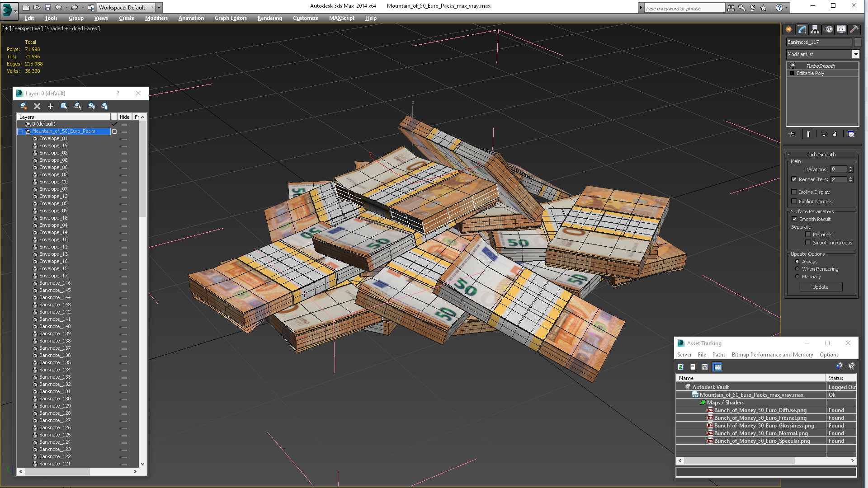Select When Rendering update option

797,269
